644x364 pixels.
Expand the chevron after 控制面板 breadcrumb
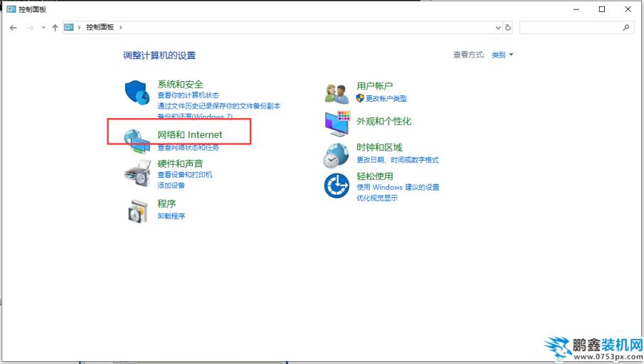pyautogui.click(x=121, y=28)
